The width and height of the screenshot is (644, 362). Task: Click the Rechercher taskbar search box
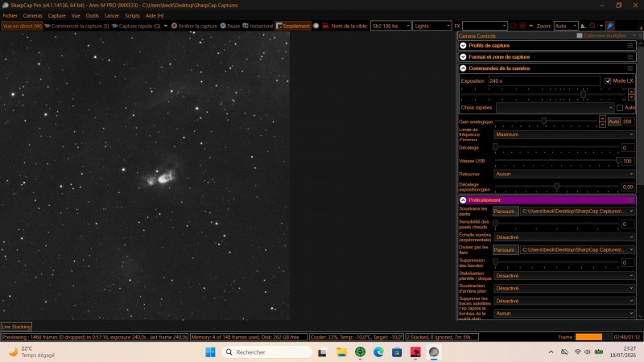point(267,352)
